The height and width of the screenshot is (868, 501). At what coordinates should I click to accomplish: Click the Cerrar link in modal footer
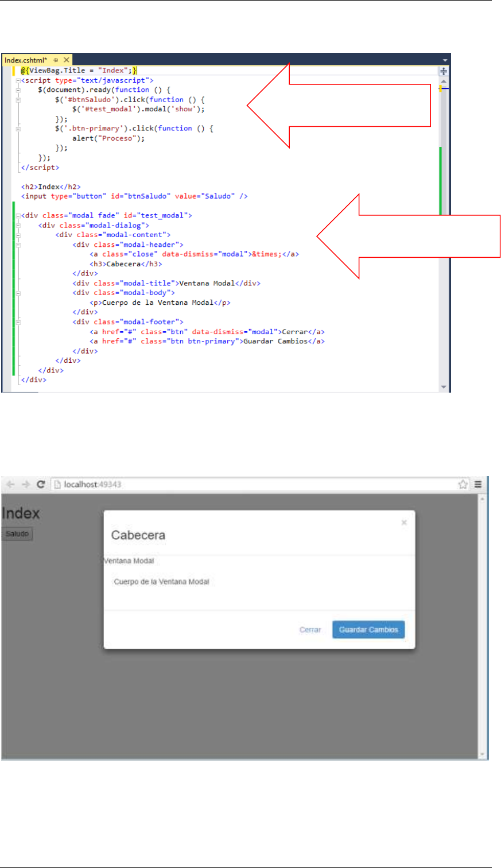[310, 630]
